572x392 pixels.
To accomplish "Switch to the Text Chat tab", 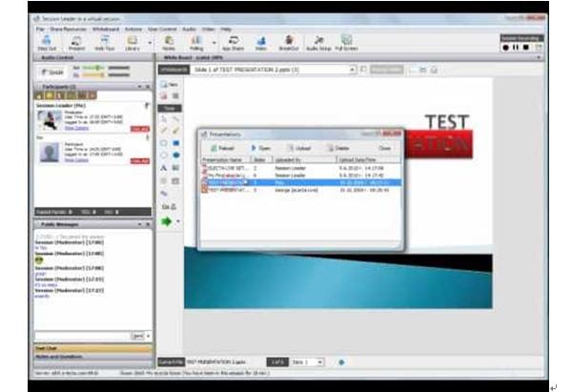I will click(x=93, y=348).
